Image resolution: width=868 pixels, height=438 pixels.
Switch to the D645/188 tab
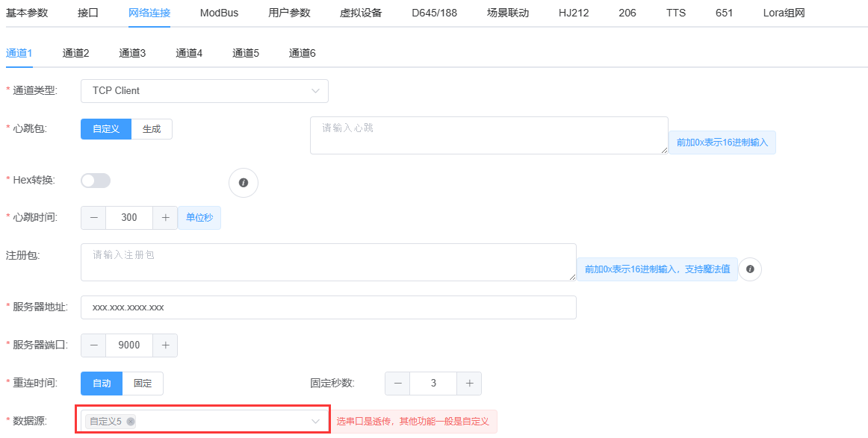tap(435, 13)
